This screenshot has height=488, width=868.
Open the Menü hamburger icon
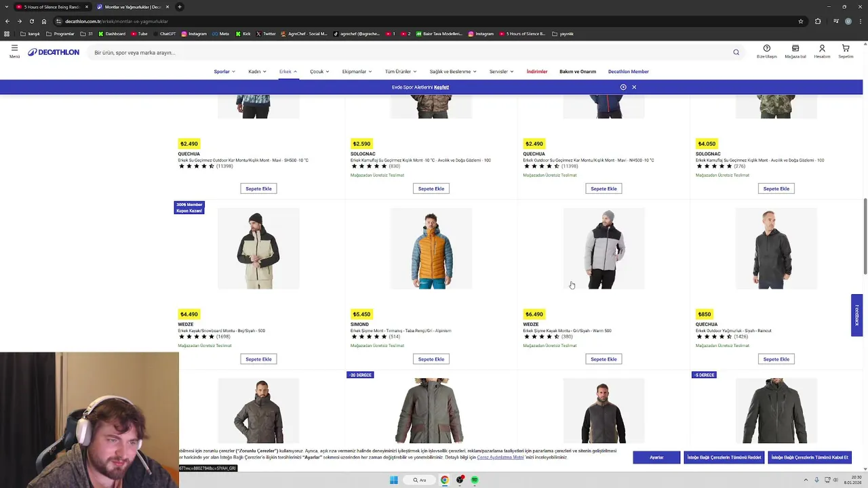(x=14, y=52)
